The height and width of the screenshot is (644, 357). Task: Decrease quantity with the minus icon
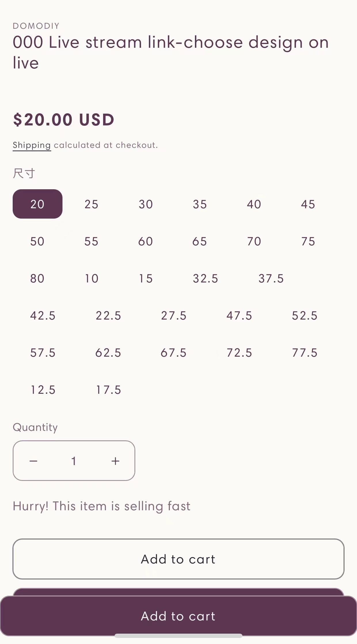33,461
